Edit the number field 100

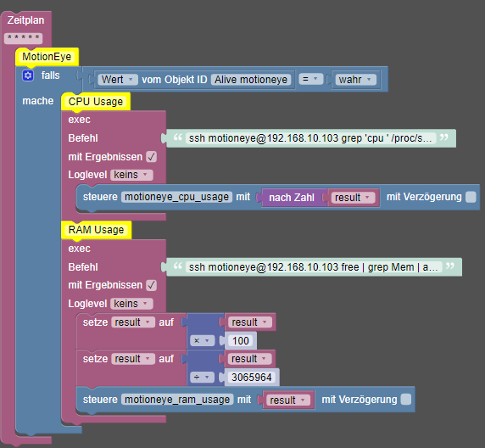click(x=241, y=341)
